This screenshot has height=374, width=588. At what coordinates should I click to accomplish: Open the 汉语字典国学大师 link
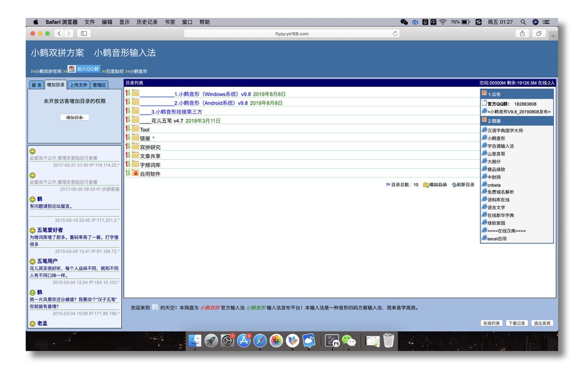pyautogui.click(x=505, y=130)
